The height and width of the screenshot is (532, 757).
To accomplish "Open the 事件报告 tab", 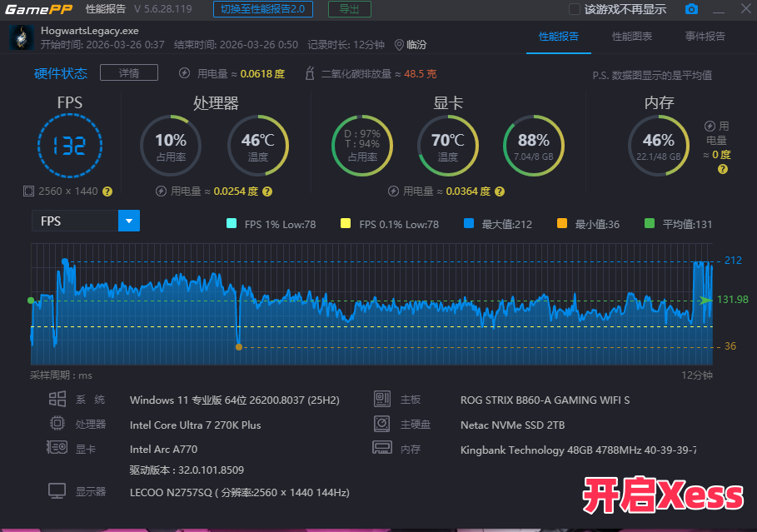I will tap(705, 36).
